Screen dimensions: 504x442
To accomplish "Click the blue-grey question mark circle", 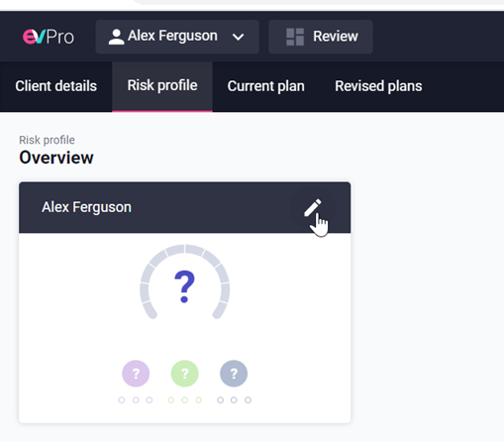I will pos(234,374).
